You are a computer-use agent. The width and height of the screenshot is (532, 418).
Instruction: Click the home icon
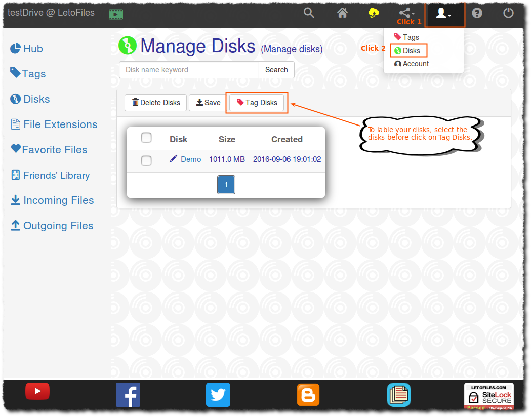[342, 13]
